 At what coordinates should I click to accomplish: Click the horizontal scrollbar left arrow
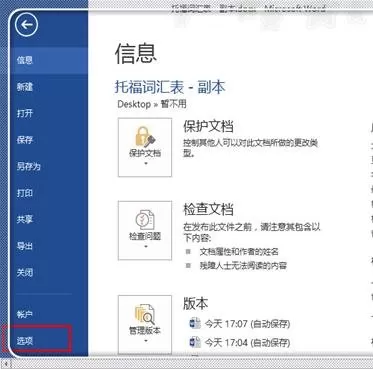tap(6, 364)
